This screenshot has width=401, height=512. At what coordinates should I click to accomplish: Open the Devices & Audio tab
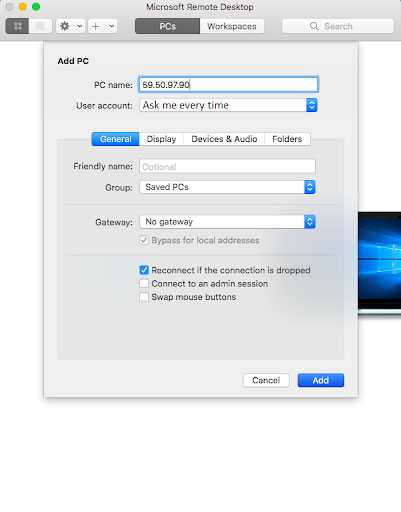pos(224,139)
